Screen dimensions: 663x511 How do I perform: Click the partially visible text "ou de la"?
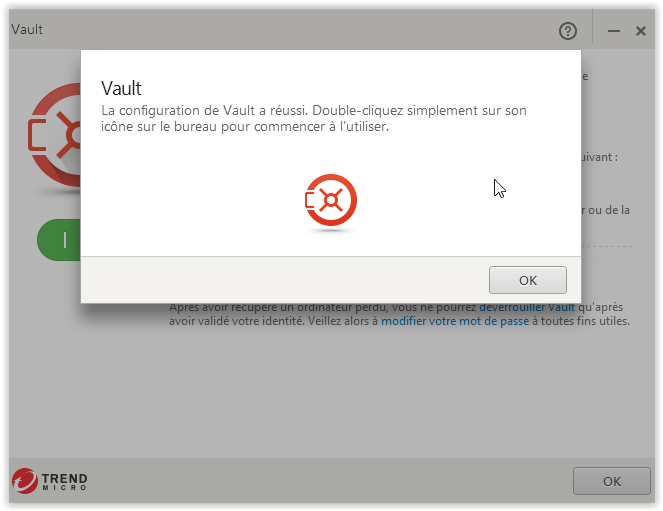605,210
